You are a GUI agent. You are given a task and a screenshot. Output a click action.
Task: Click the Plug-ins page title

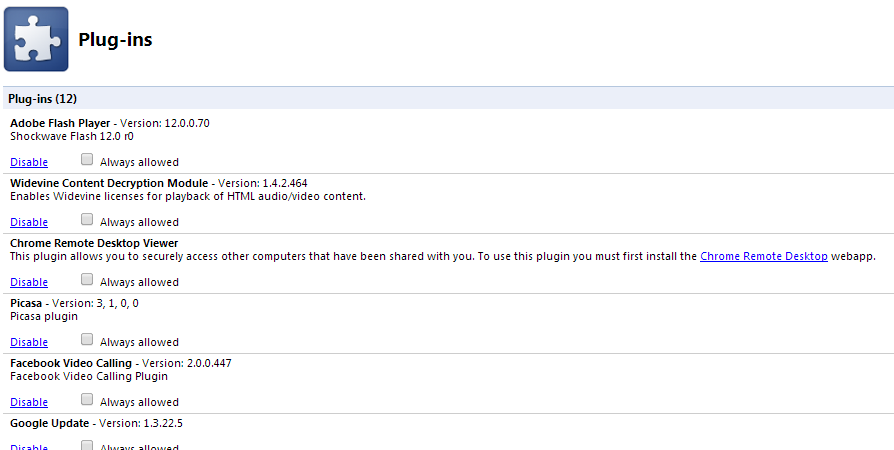pyautogui.click(x=115, y=40)
